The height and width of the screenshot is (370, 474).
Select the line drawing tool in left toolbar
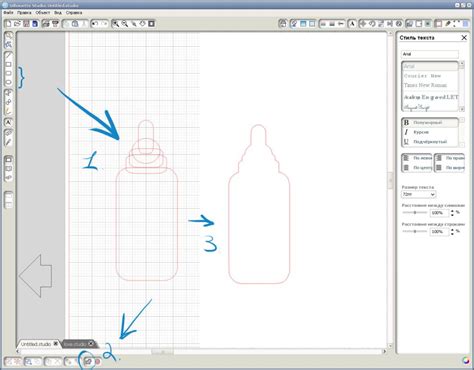(x=9, y=55)
